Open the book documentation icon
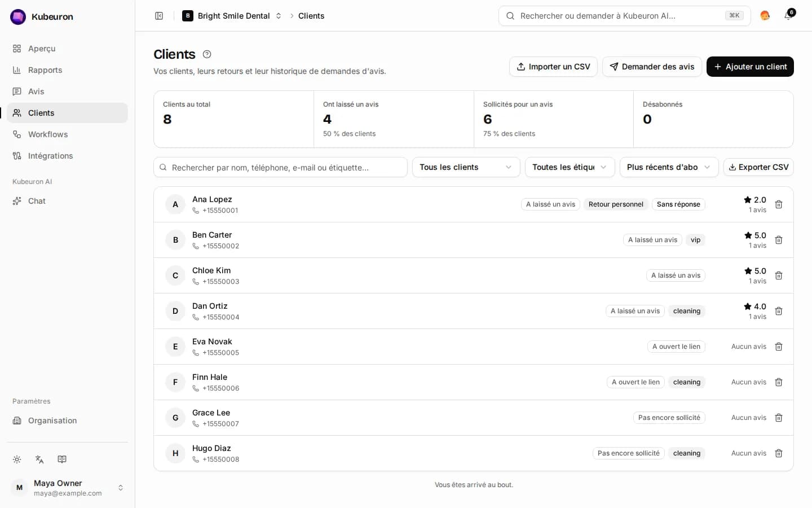812x508 pixels. 62,459
